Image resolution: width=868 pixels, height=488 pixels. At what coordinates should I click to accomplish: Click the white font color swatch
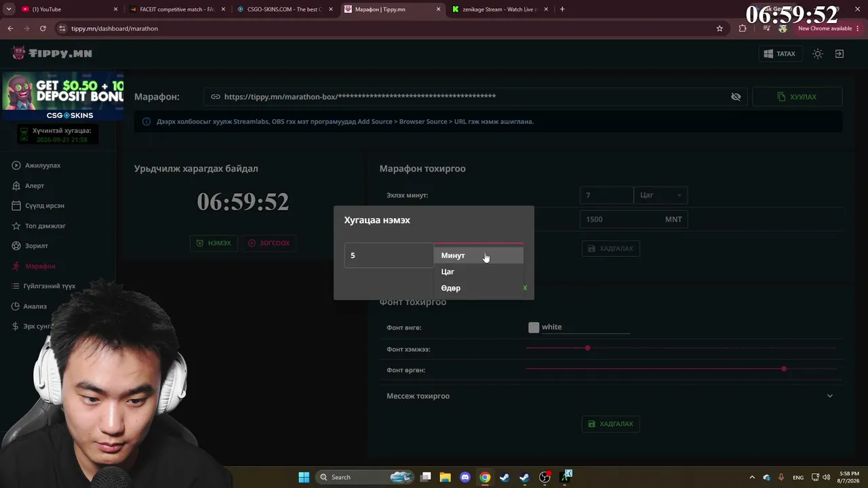tap(534, 327)
